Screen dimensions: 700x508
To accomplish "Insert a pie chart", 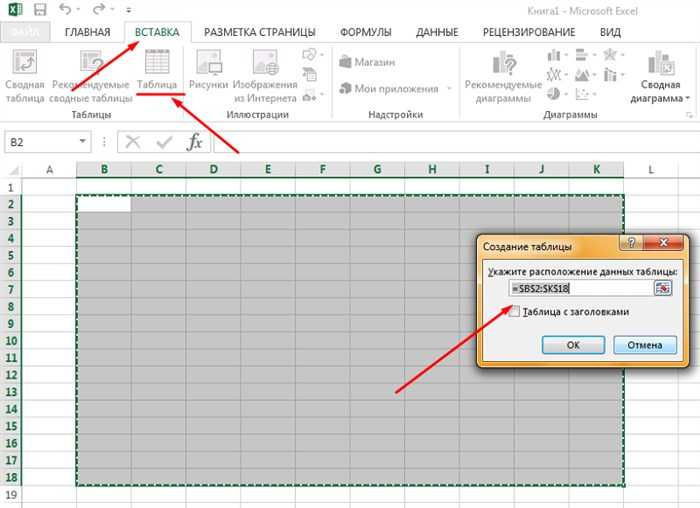I will coord(554,94).
